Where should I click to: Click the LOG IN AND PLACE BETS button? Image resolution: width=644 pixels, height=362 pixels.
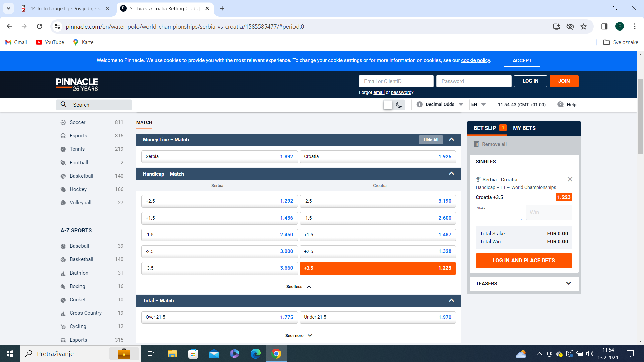point(524,261)
